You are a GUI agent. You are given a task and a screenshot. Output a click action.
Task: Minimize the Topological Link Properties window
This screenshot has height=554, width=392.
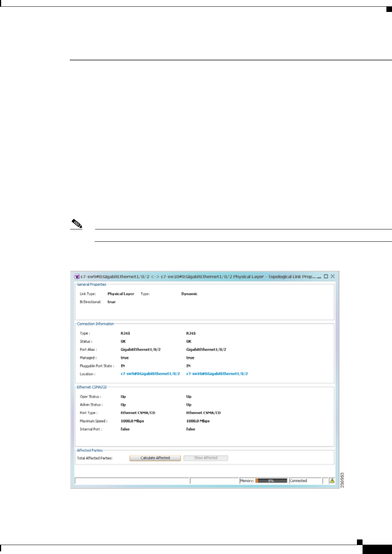click(x=319, y=277)
